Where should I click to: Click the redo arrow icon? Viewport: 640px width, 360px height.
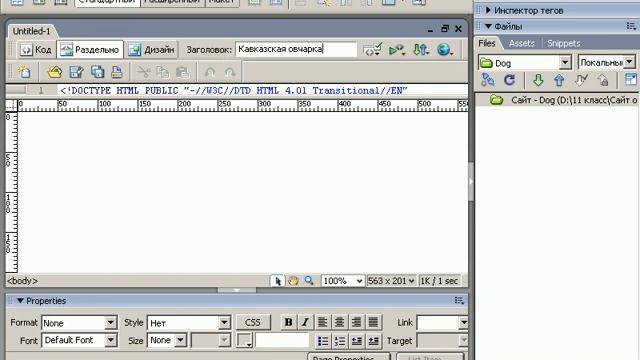coord(230,72)
